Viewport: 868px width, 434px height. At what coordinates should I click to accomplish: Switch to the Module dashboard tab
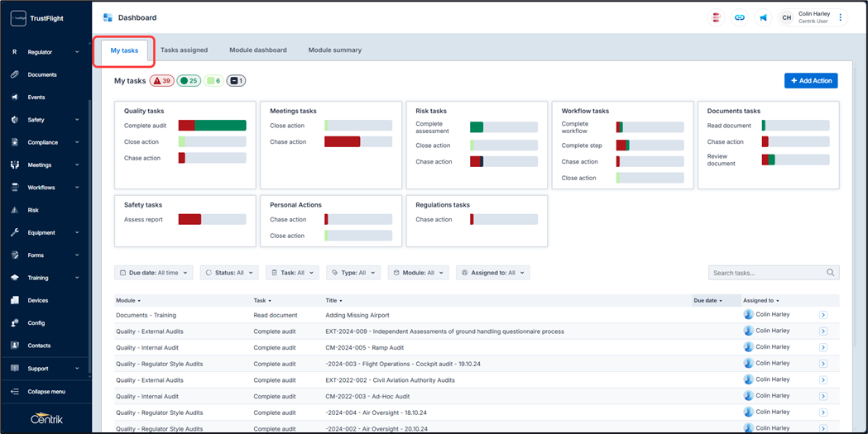click(x=258, y=50)
